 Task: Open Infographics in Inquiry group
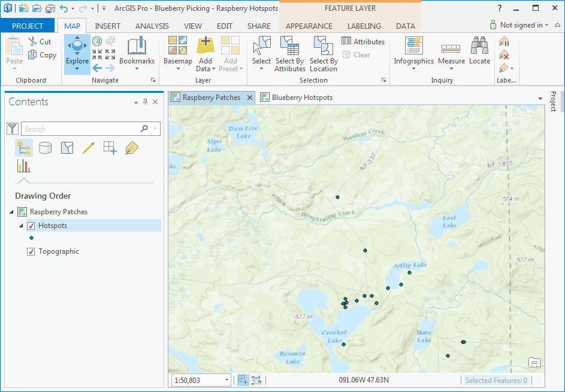[413, 53]
